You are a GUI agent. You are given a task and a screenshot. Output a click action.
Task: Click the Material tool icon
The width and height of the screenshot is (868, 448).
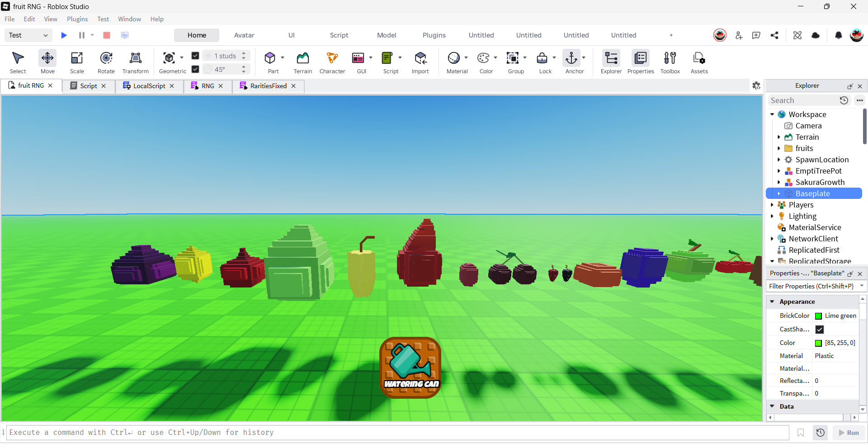pos(454,58)
